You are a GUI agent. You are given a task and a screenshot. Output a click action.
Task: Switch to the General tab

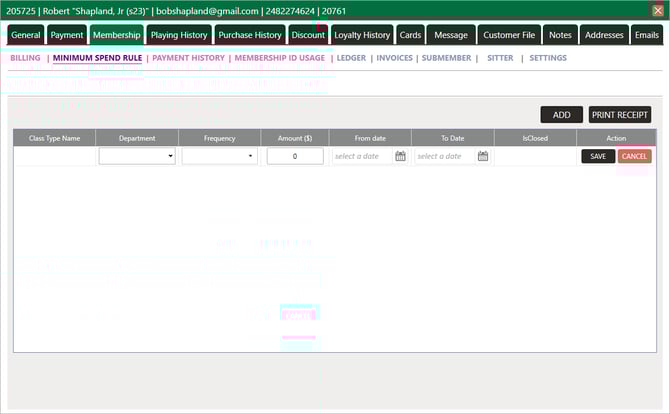pos(26,35)
